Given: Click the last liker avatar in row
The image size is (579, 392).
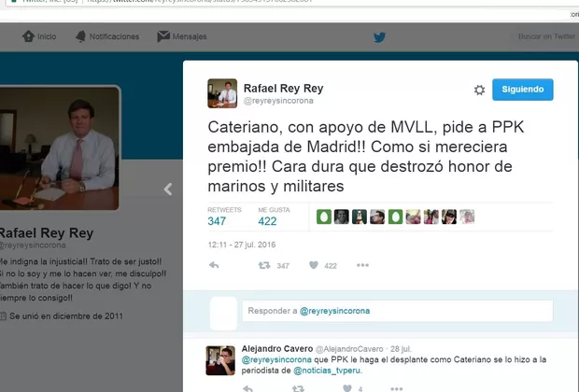Looking at the screenshot, I should (467, 217).
